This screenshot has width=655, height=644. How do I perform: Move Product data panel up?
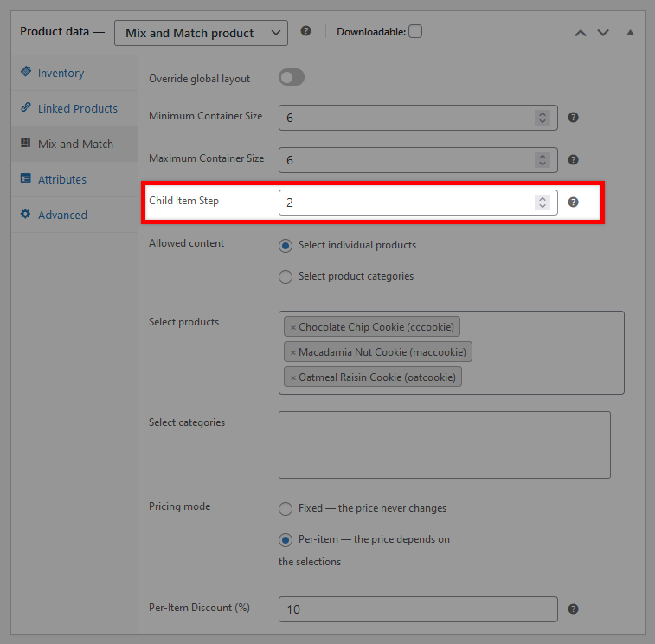[581, 33]
